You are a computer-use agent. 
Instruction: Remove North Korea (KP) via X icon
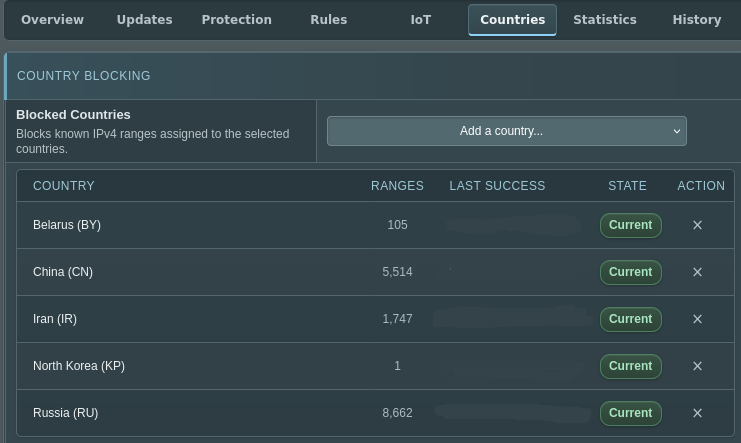697,366
